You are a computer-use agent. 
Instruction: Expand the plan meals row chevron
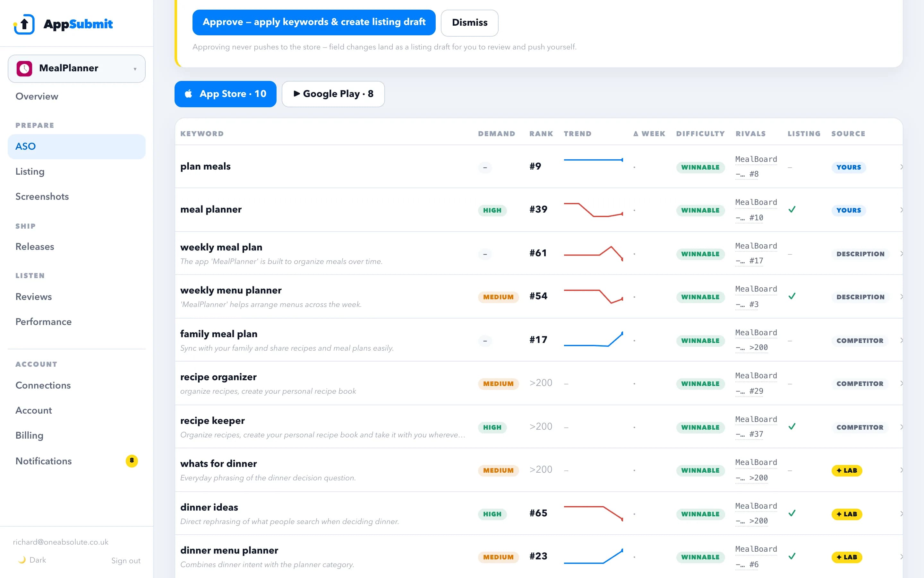click(901, 167)
